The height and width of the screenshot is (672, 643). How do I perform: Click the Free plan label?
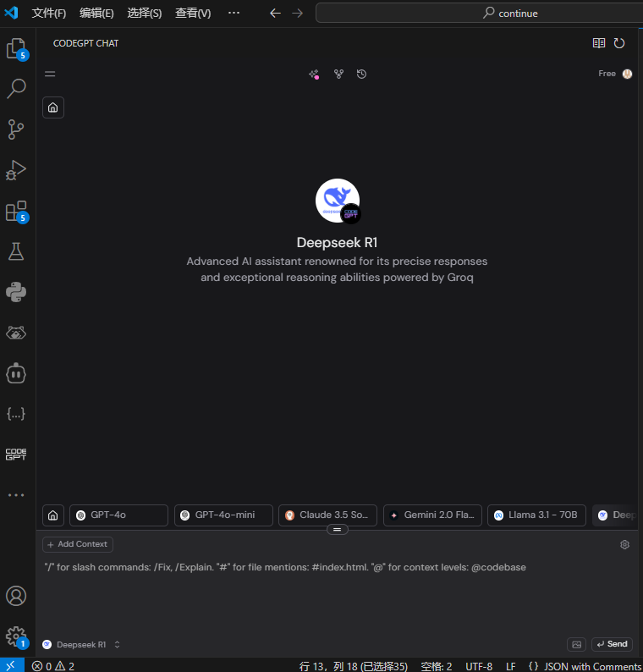[x=607, y=74]
